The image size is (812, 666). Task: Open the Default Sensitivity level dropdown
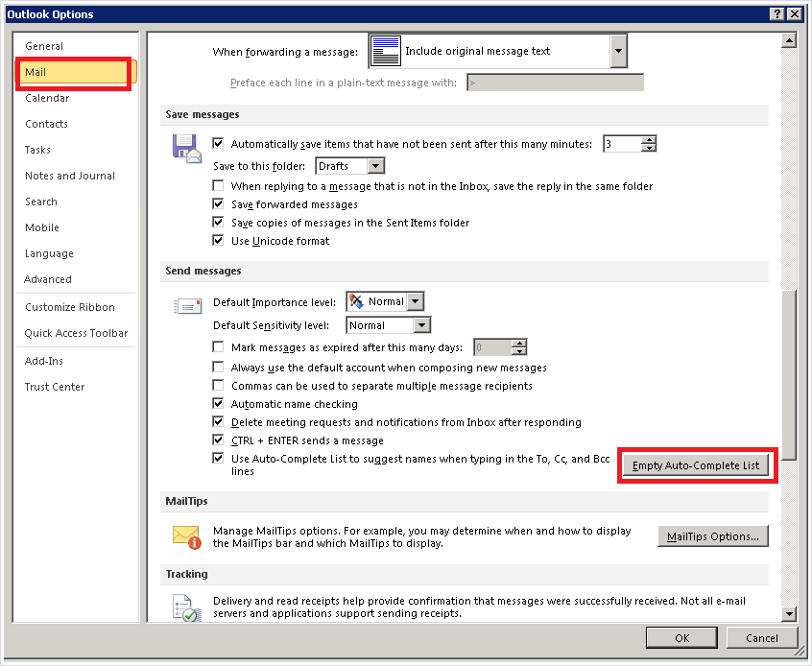(x=422, y=325)
